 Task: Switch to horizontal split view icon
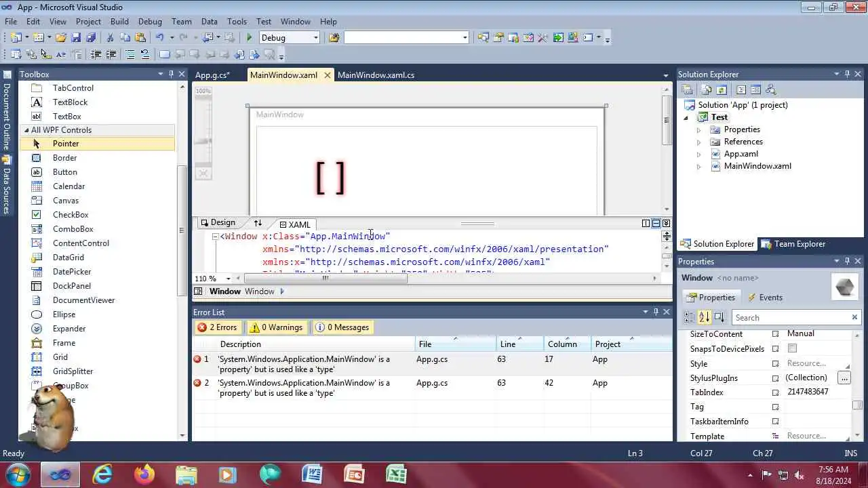(656, 223)
